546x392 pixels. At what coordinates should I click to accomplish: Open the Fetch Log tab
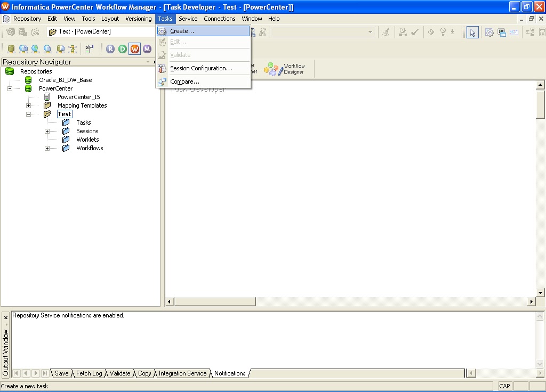pos(89,373)
